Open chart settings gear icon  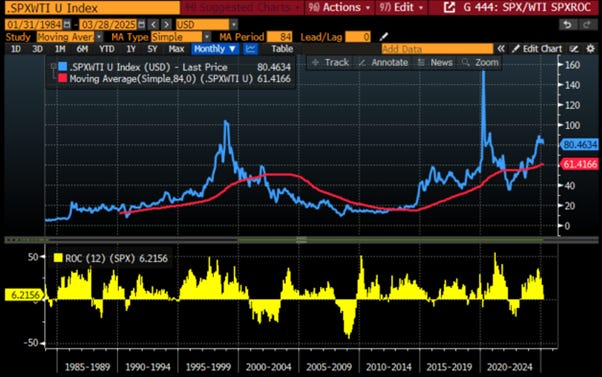pyautogui.click(x=590, y=49)
